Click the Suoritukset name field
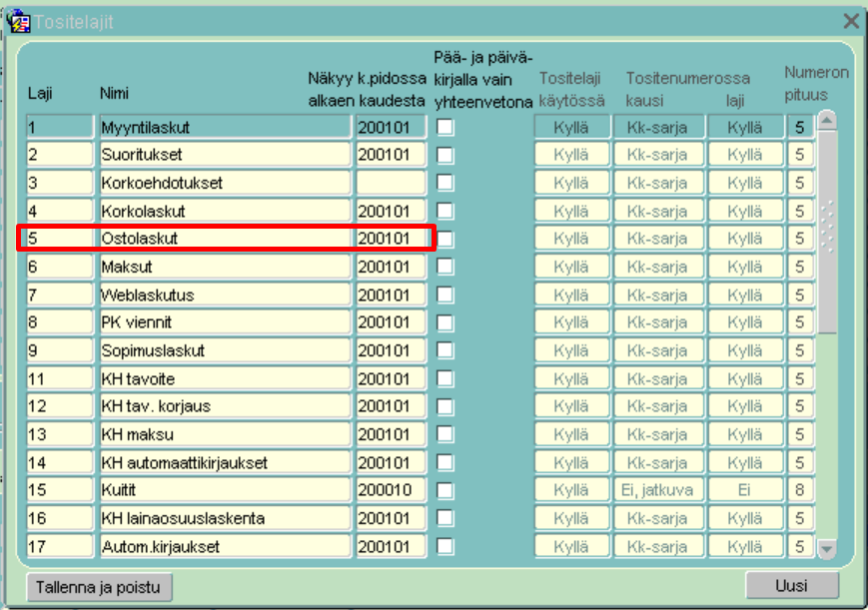This screenshot has width=868, height=610. point(226,155)
